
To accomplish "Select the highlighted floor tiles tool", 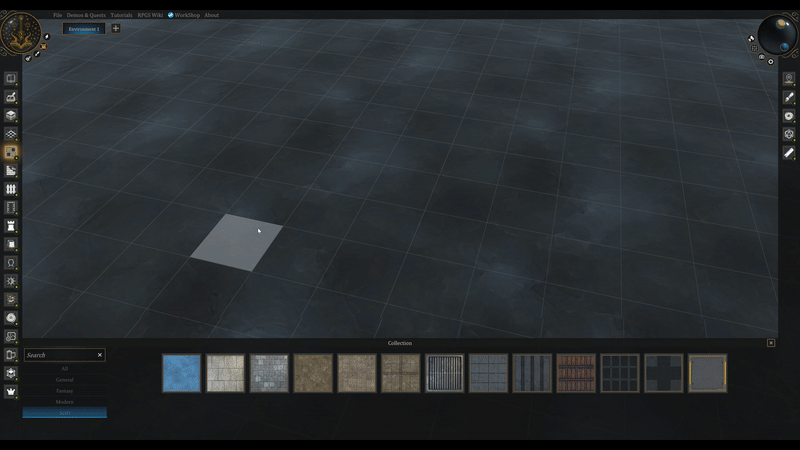I will pos(11,152).
